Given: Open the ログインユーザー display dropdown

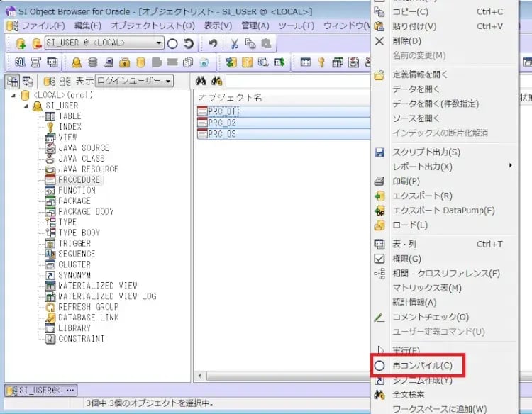Looking at the screenshot, I should point(168,81).
